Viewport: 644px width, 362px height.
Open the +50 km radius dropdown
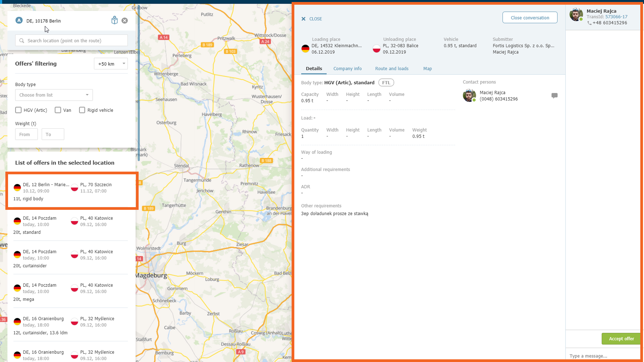tap(111, 64)
